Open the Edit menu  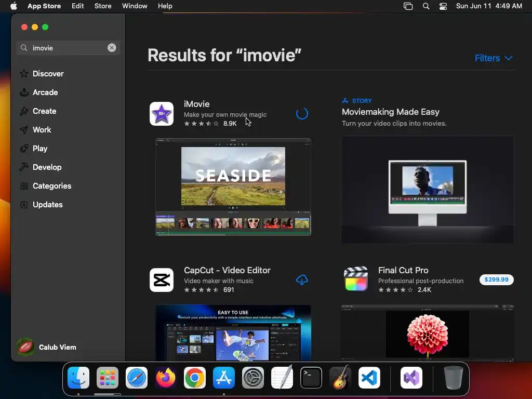(x=78, y=6)
